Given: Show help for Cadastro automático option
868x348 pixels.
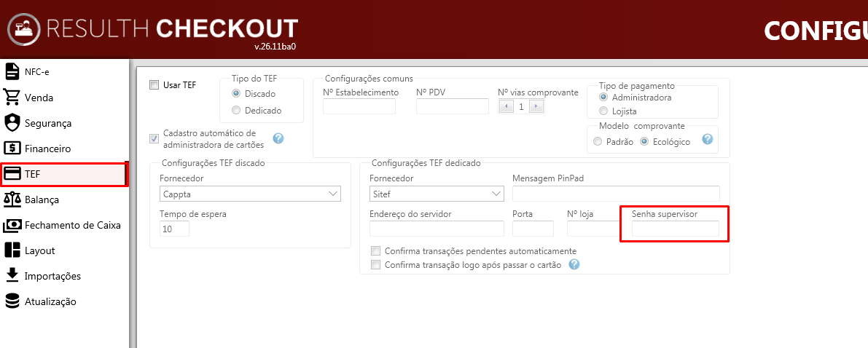Looking at the screenshot, I should [278, 138].
